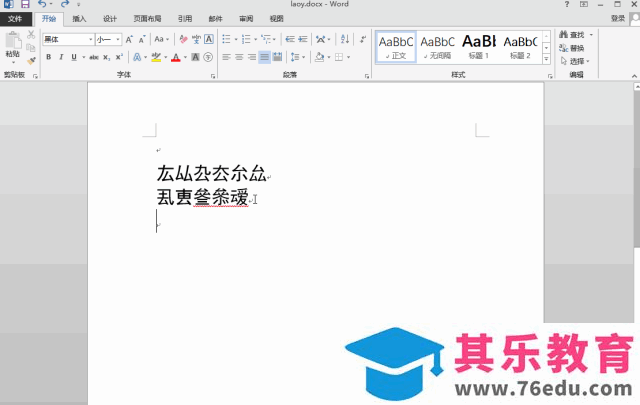The width and height of the screenshot is (640, 405).
Task: Apply the 标题 2 heading style
Action: 520,47
